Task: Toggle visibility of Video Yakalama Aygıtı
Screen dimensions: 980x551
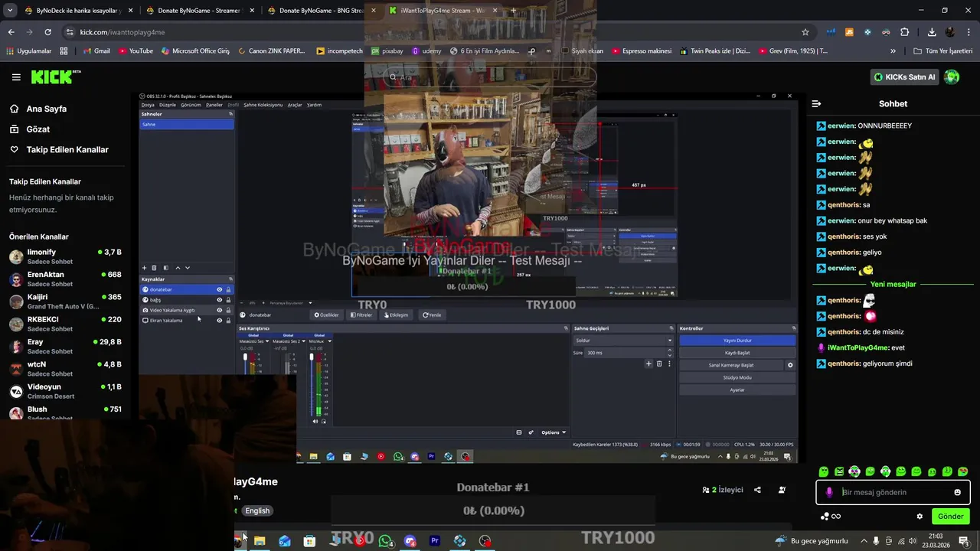Action: [219, 310]
